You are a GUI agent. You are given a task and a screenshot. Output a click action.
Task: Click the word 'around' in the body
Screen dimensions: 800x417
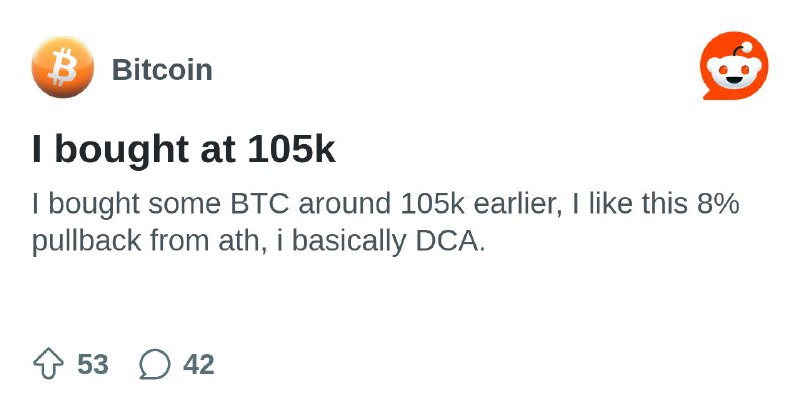pyautogui.click(x=345, y=204)
